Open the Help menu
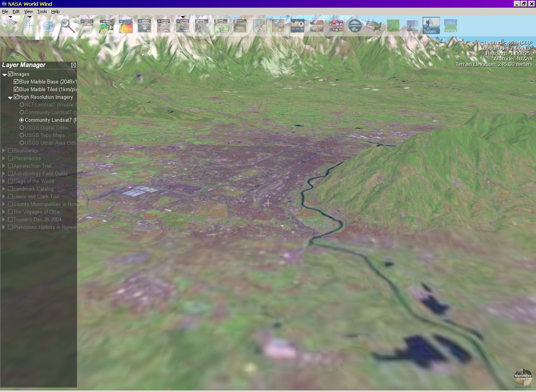This screenshot has width=536, height=392. coord(56,11)
